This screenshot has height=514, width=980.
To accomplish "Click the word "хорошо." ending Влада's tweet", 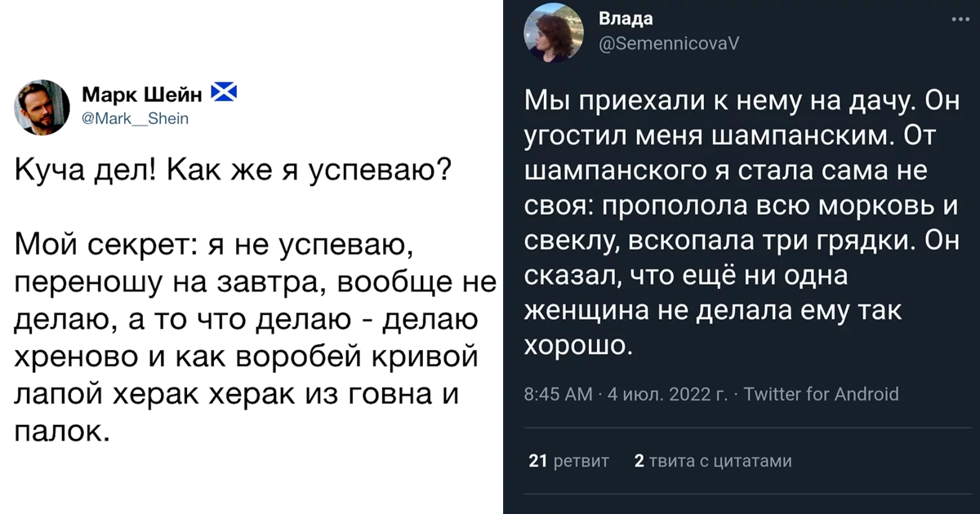I will (578, 345).
